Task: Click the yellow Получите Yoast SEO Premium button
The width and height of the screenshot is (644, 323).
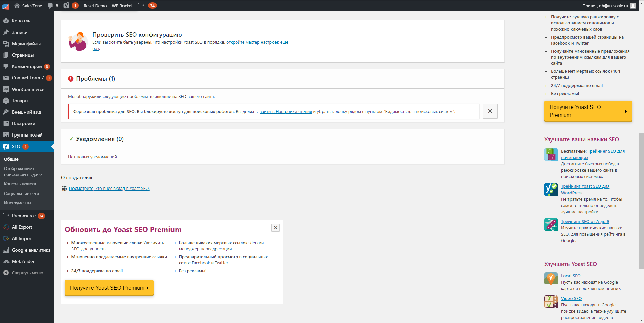Action: (109, 288)
